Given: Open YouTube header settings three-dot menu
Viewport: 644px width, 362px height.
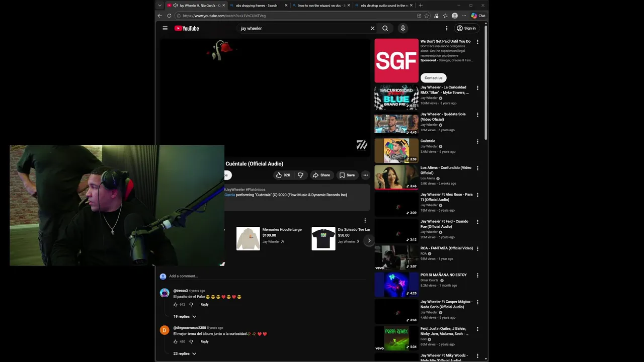Looking at the screenshot, I should coord(446,28).
